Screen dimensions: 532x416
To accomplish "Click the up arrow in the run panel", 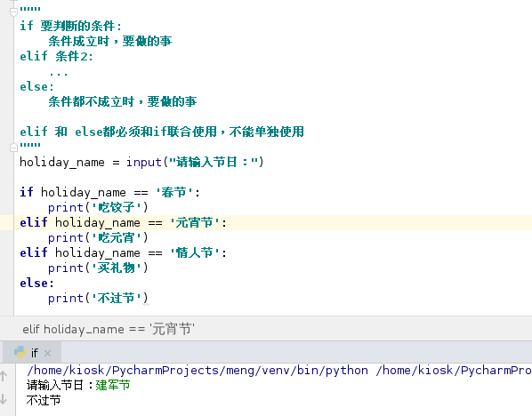I will [x=4, y=375].
